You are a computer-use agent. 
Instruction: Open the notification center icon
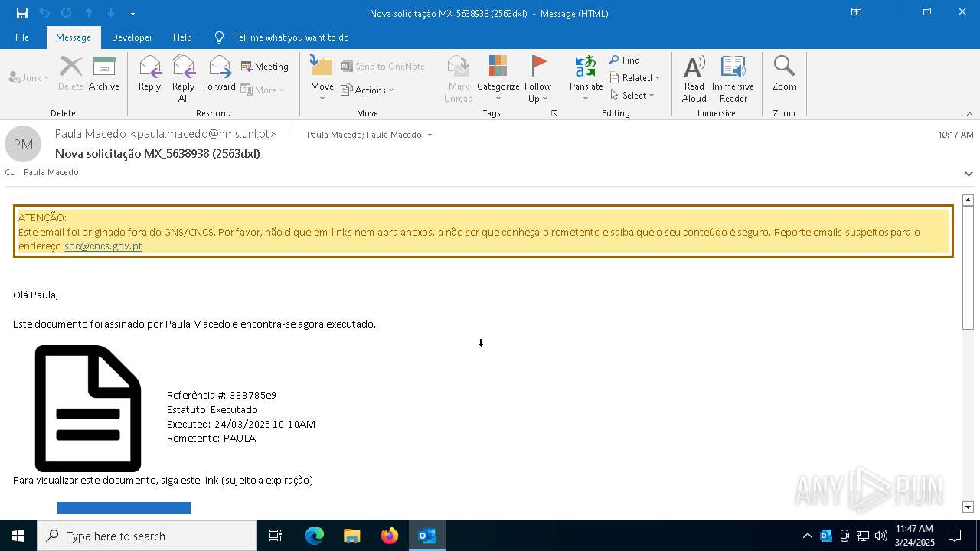tap(955, 536)
